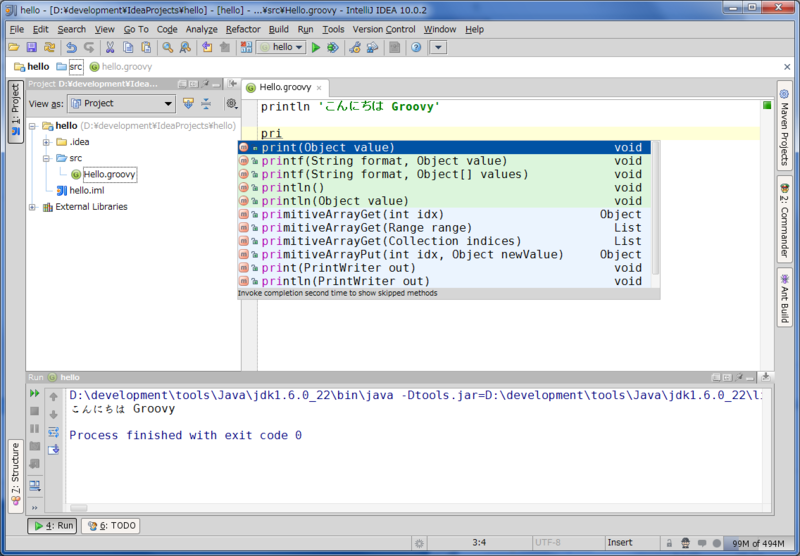Select hello.iml in project tree
This screenshot has width=800, height=556.
87,190
